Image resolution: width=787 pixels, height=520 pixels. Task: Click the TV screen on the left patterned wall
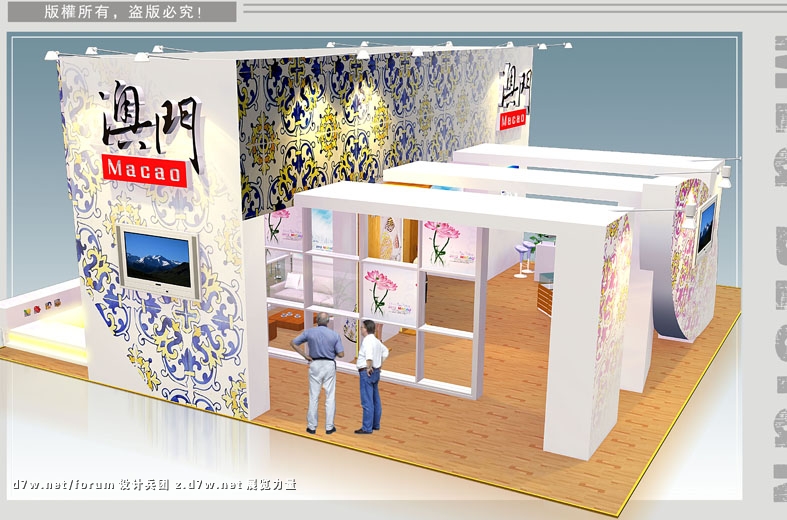(158, 261)
